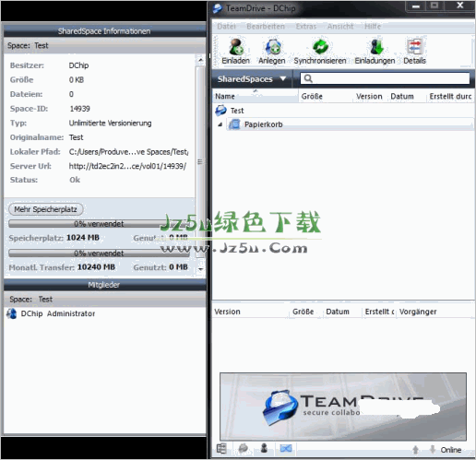Sort by upper Größe column header
476x460 pixels.
click(x=326, y=96)
